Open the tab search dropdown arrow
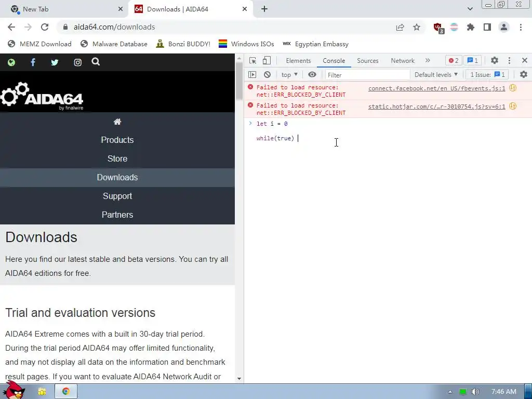Viewport: 532px width, 399px height. click(470, 9)
